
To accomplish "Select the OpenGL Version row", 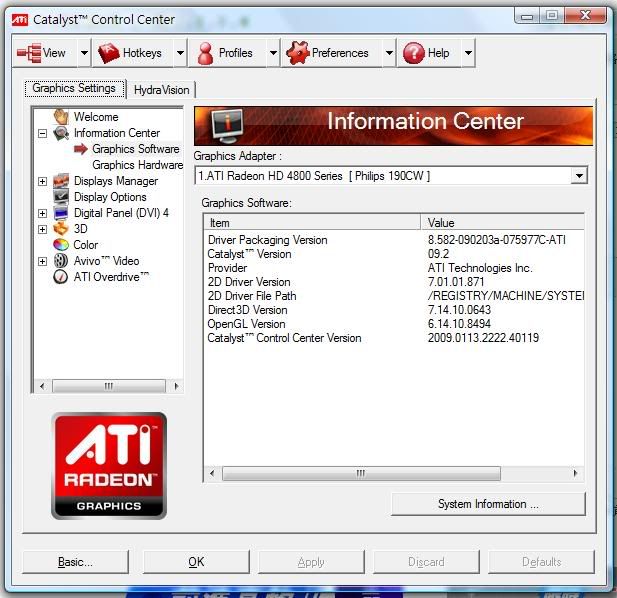I will (x=393, y=324).
